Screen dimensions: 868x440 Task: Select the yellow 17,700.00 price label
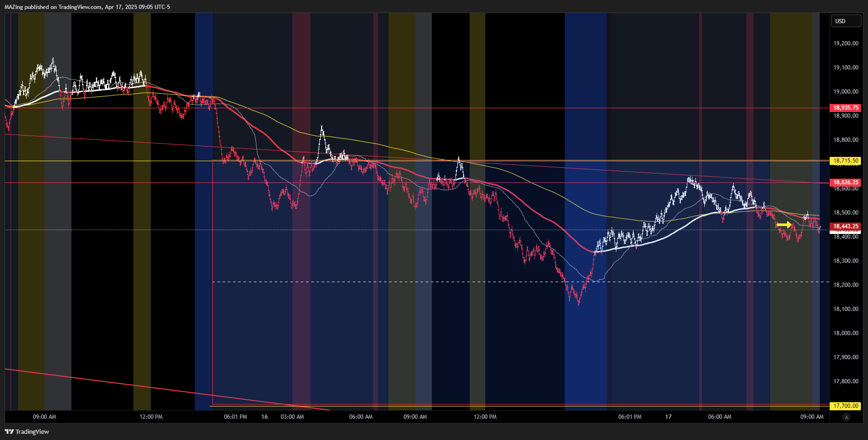point(846,406)
